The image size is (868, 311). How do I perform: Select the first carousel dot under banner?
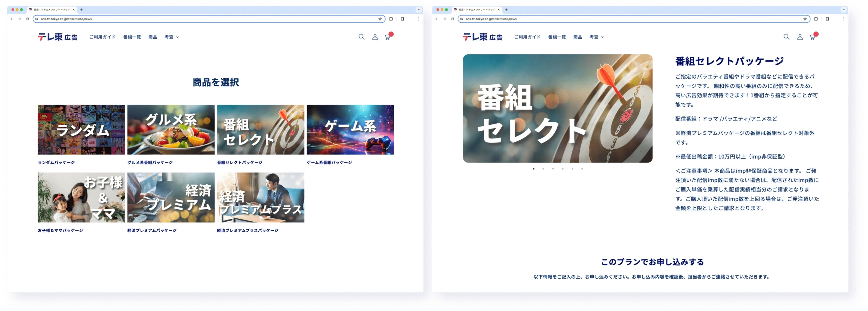tap(533, 169)
